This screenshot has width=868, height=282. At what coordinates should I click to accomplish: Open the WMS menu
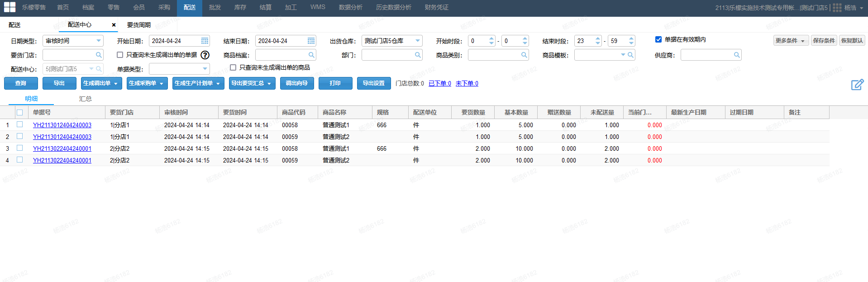[x=318, y=7]
